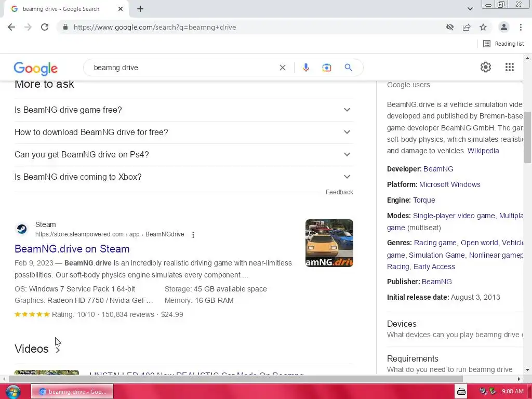The height and width of the screenshot is (399, 532).
Task: Open the Videos section arrow
Action: coord(58,350)
